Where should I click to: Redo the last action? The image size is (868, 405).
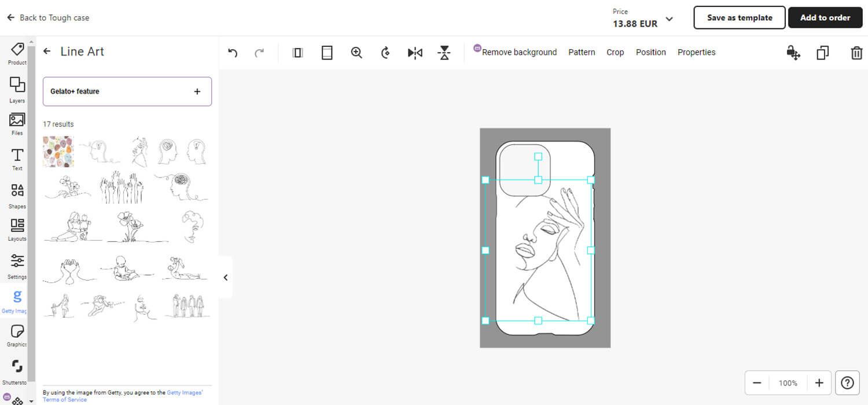click(x=259, y=53)
